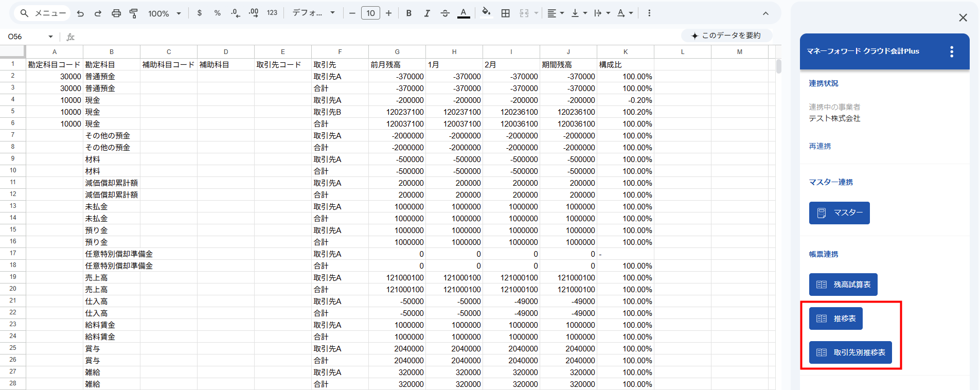Click the 再連携 link

[819, 146]
